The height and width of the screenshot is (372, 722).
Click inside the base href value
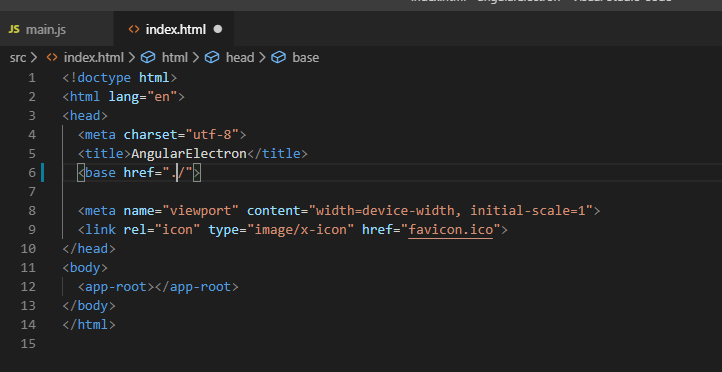click(181, 173)
